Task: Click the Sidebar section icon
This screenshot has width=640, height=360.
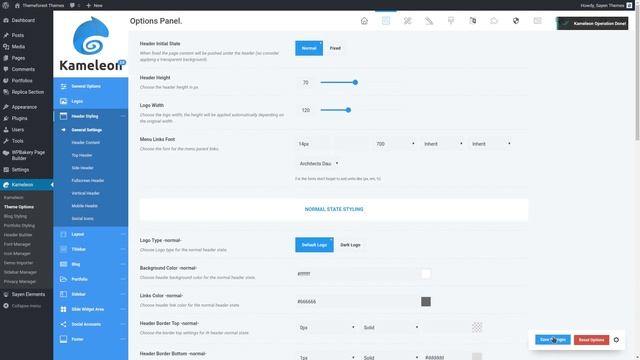Action: [x=63, y=294]
